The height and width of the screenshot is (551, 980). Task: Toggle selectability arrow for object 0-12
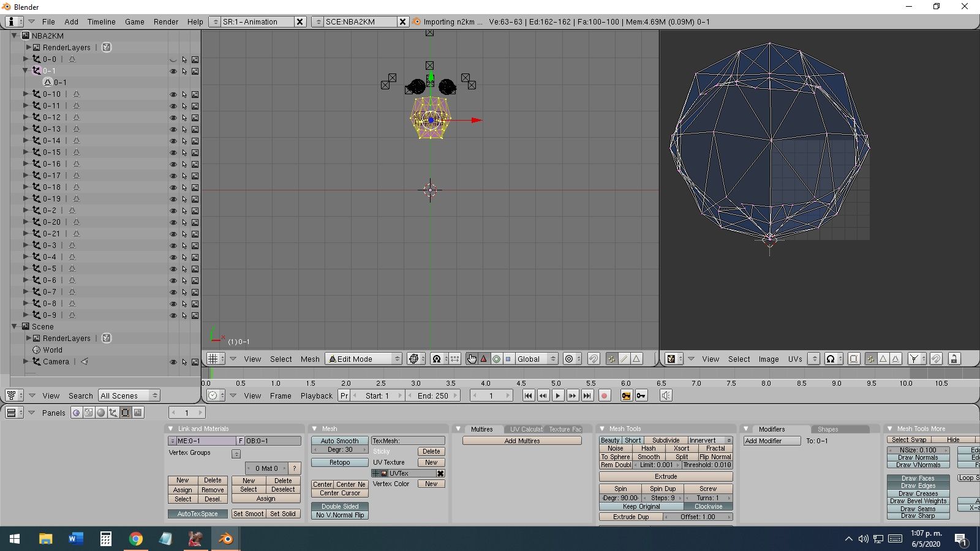point(184,118)
